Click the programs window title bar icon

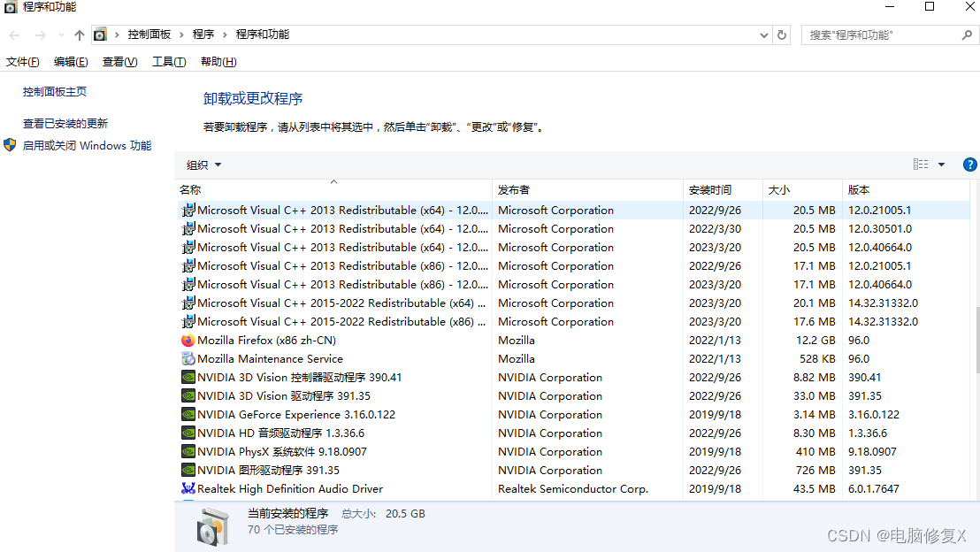pyautogui.click(x=11, y=7)
